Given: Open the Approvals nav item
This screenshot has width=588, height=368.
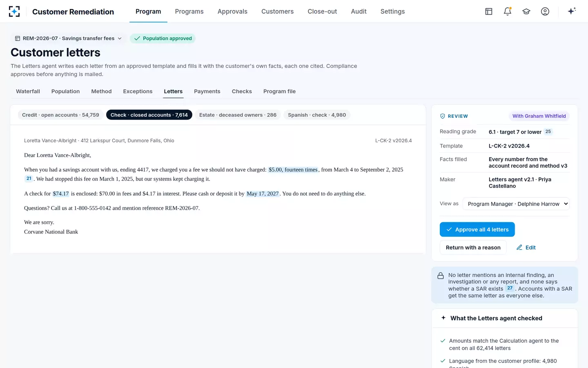Looking at the screenshot, I should [x=232, y=11].
